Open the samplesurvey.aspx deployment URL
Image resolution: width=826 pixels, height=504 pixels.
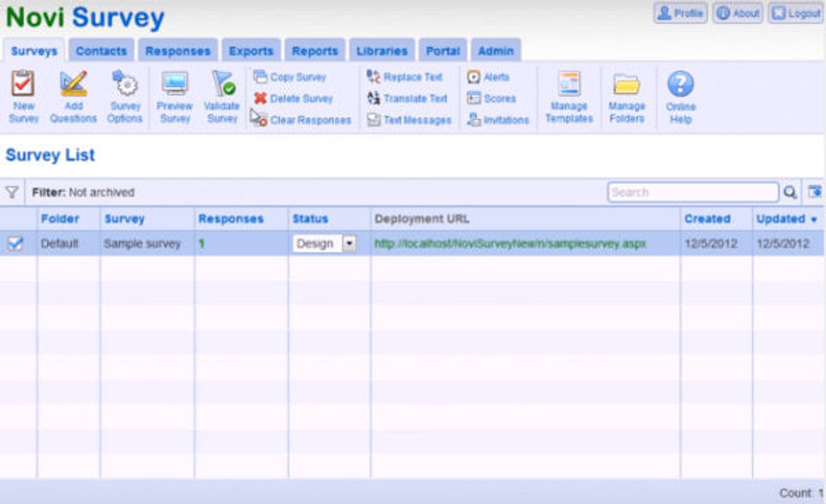(x=510, y=243)
